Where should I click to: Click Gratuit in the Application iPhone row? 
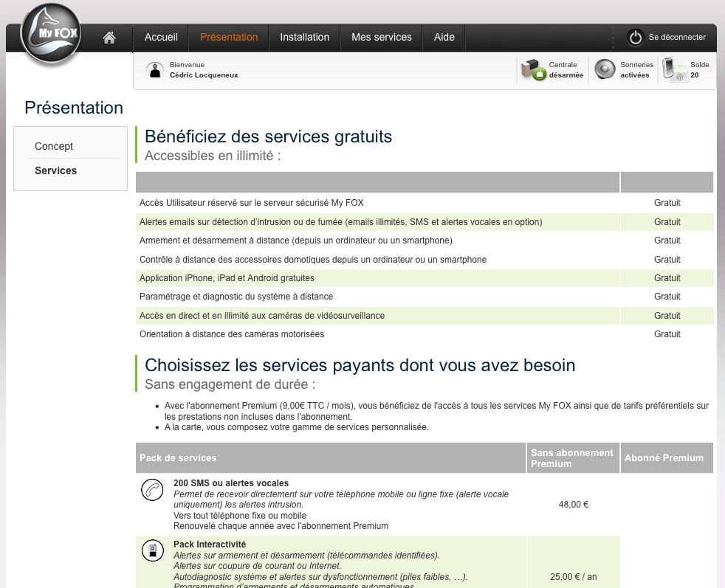point(667,278)
